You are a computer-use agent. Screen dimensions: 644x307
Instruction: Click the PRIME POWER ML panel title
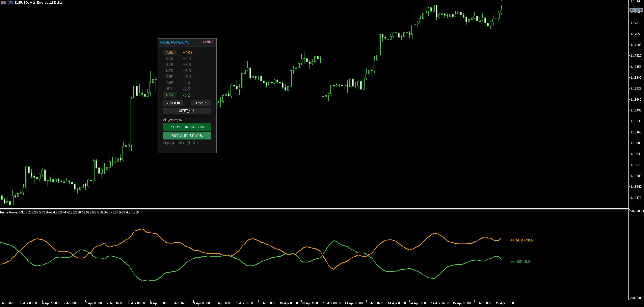[x=175, y=43]
